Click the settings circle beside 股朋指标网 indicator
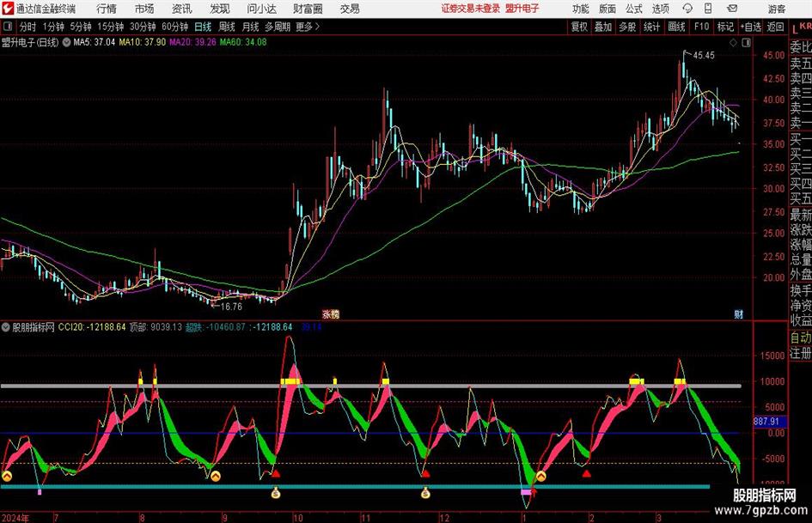 tap(6, 327)
